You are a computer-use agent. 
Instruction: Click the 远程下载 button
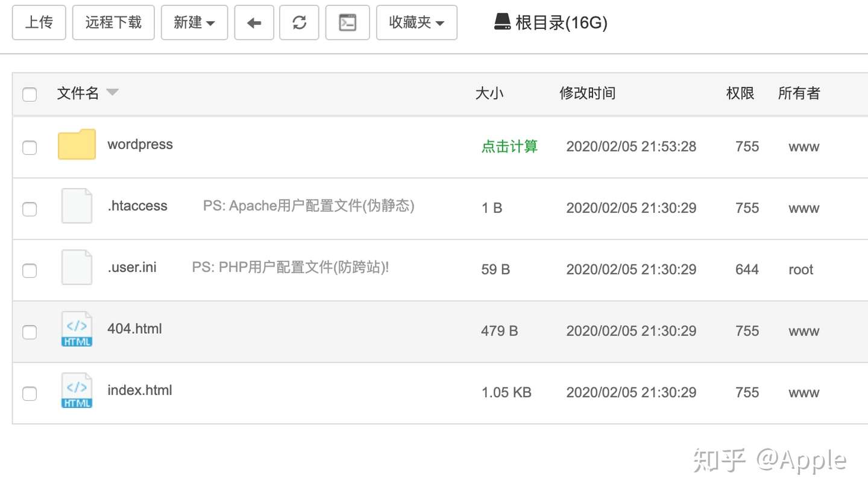[x=113, y=23]
